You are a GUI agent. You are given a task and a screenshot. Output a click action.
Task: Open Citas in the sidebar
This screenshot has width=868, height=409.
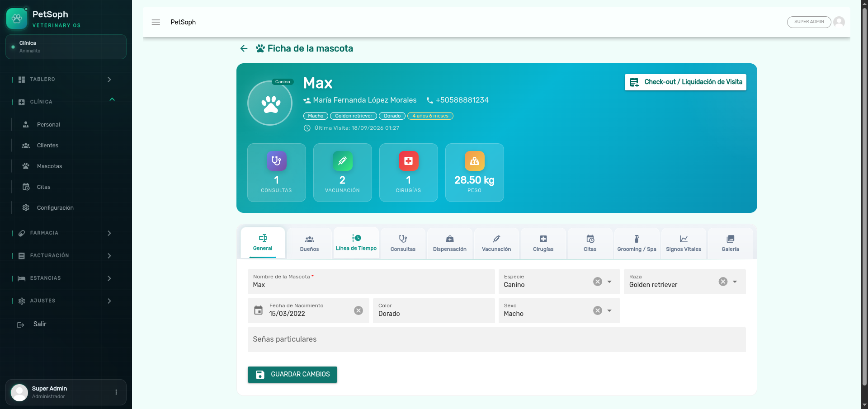tap(43, 187)
